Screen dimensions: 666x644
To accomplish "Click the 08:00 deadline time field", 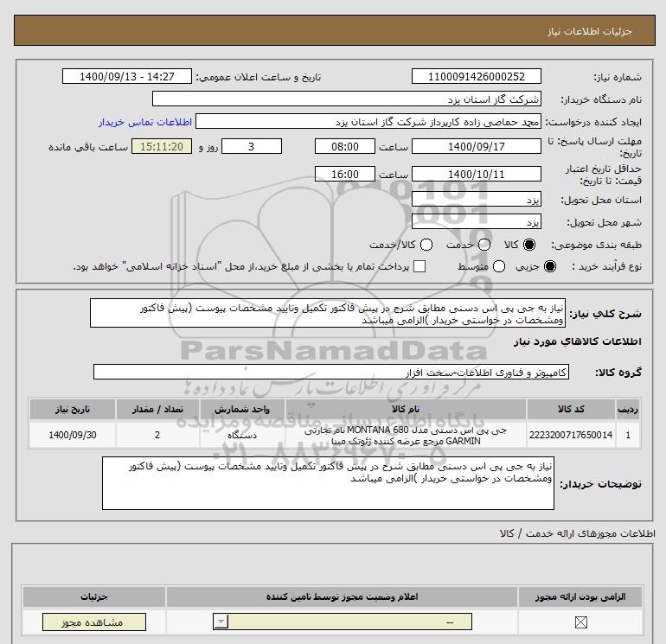I will pos(345,146).
